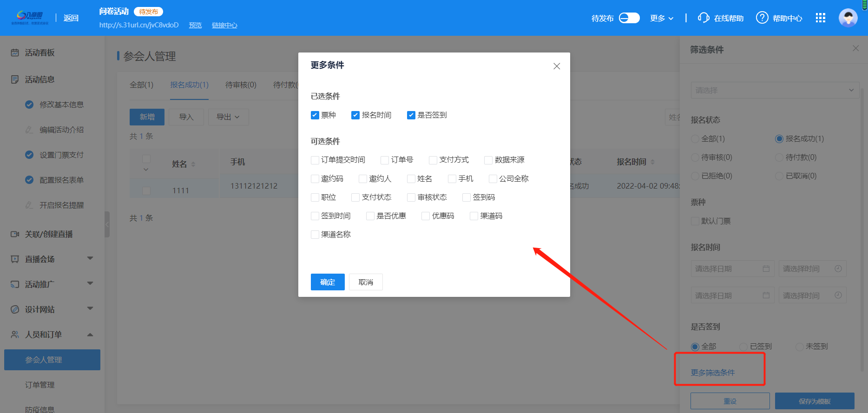
Task: Click the pencil icon beside 编辑活动介绍
Action: (29, 130)
